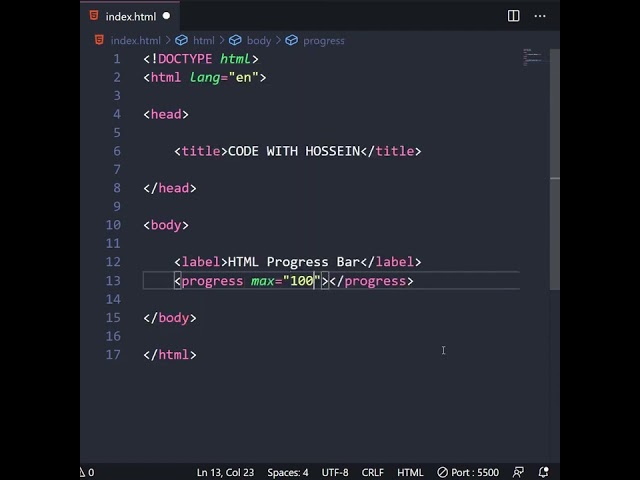Select the index.html editor tab

click(130, 16)
